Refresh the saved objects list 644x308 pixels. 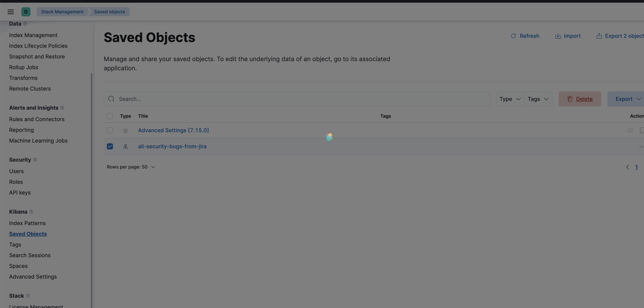(x=525, y=36)
